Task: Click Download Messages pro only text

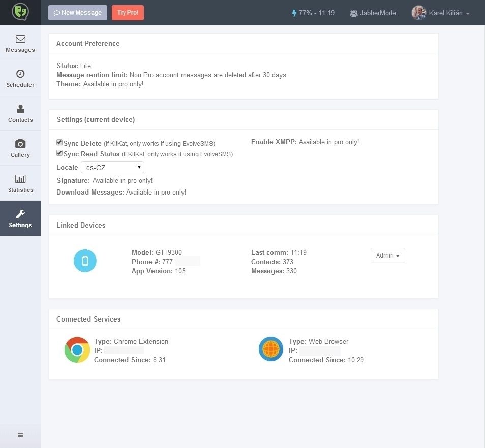Action: (x=121, y=192)
